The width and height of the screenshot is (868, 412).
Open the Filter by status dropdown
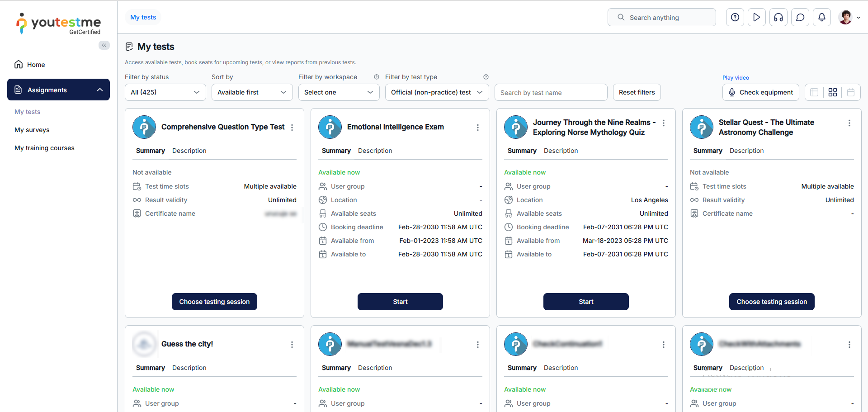tap(165, 92)
